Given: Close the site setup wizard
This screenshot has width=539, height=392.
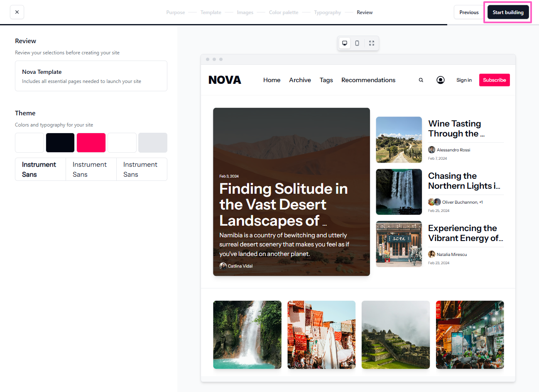Looking at the screenshot, I should pos(17,12).
